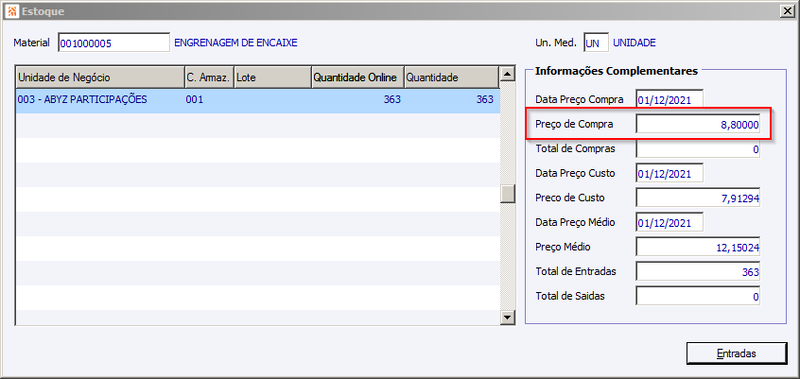Click the Lote column header
Screen dimensions: 800x379
point(272,77)
